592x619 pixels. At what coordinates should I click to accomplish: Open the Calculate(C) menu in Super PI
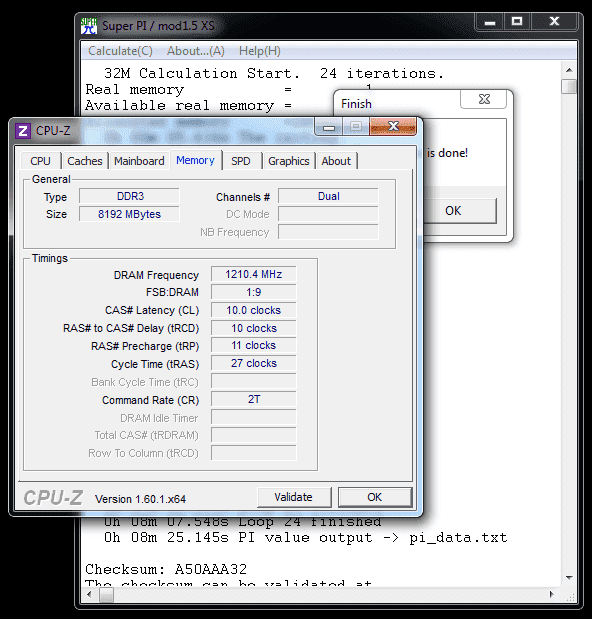[120, 51]
